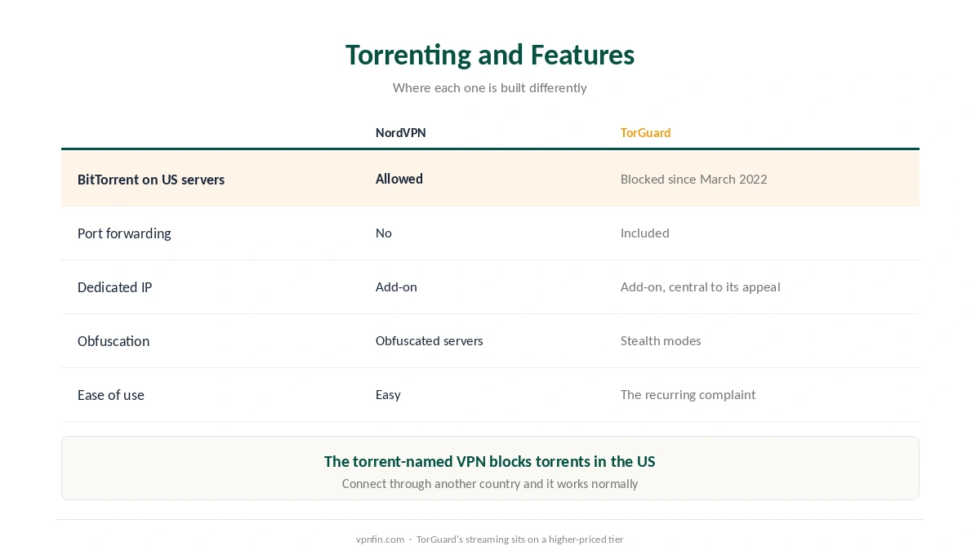The image size is (980, 555).
Task: Select the 'BitTorrent on US servers' row label
Action: click(x=151, y=180)
